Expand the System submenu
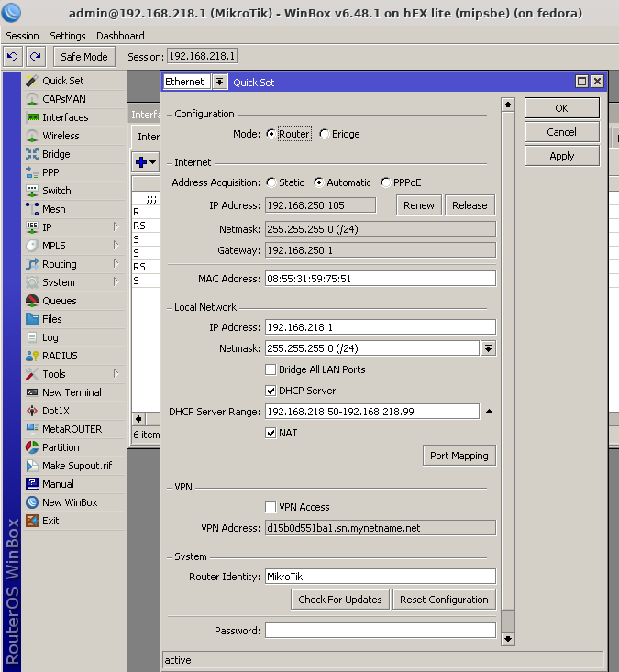This screenshot has width=619, height=672. (x=116, y=282)
